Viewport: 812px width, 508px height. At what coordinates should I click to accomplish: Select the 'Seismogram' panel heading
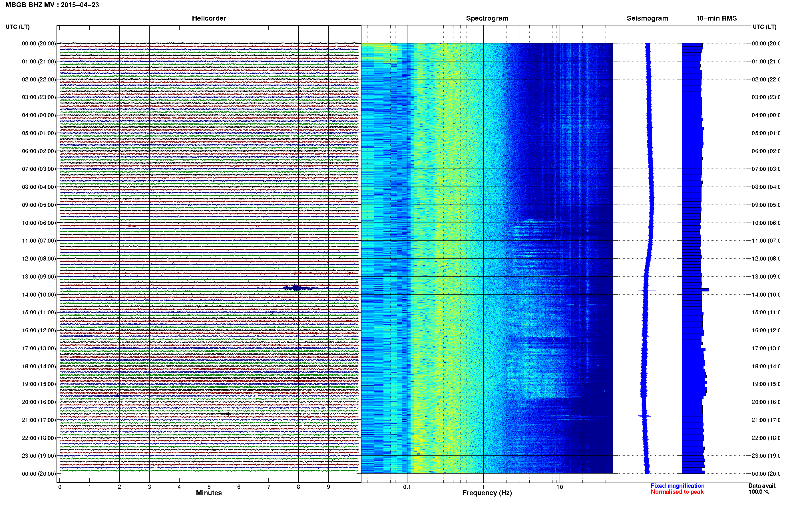[647, 18]
